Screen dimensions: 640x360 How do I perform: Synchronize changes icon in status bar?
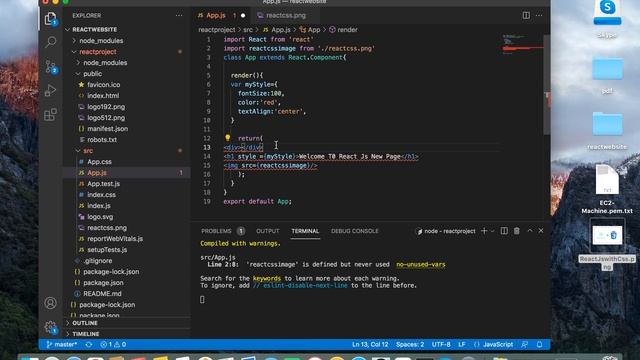coord(89,344)
